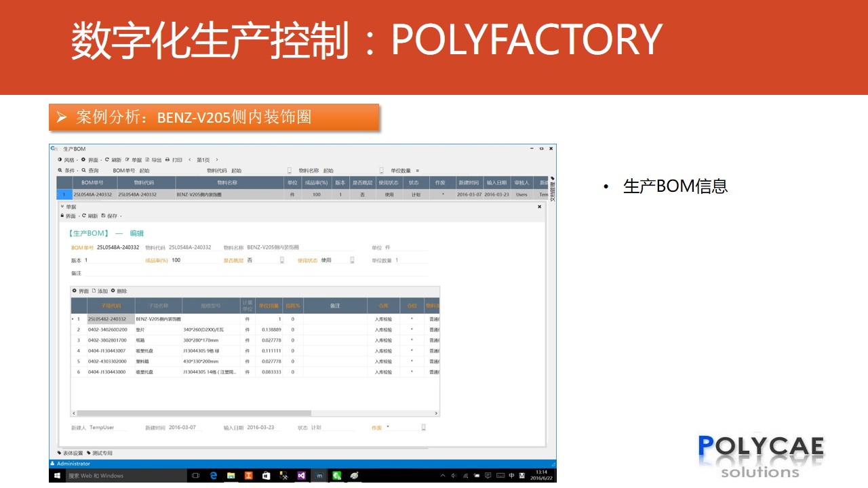
Task: Select sub-item row 0402-3802801700
Action: (x=255, y=340)
